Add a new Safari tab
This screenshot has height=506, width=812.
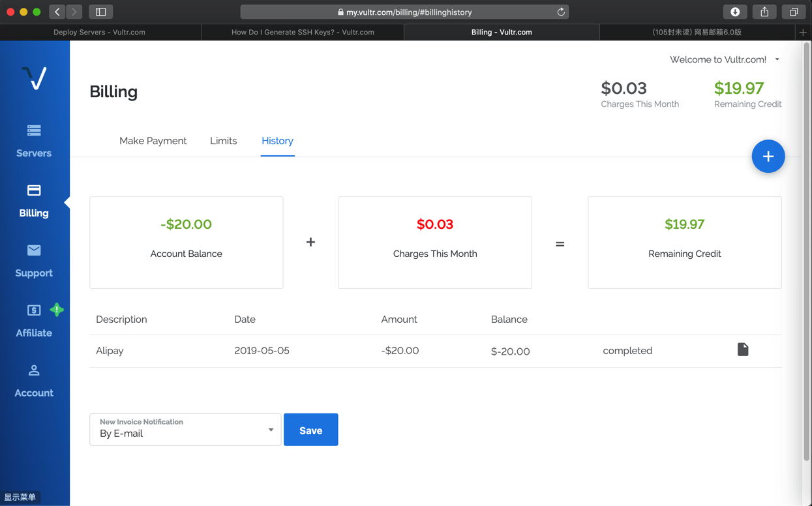(x=803, y=32)
